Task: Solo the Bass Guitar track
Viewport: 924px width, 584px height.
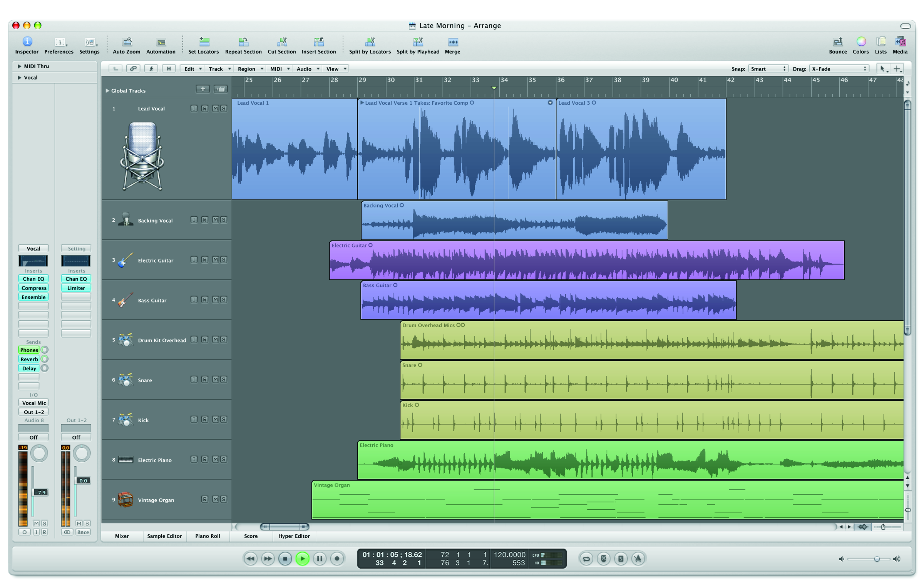Action: coord(223,300)
